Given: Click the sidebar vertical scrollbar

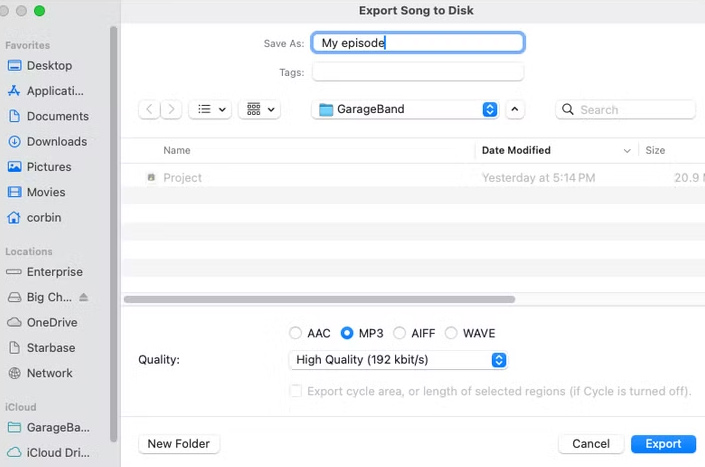Looking at the screenshot, I should click(113, 234).
